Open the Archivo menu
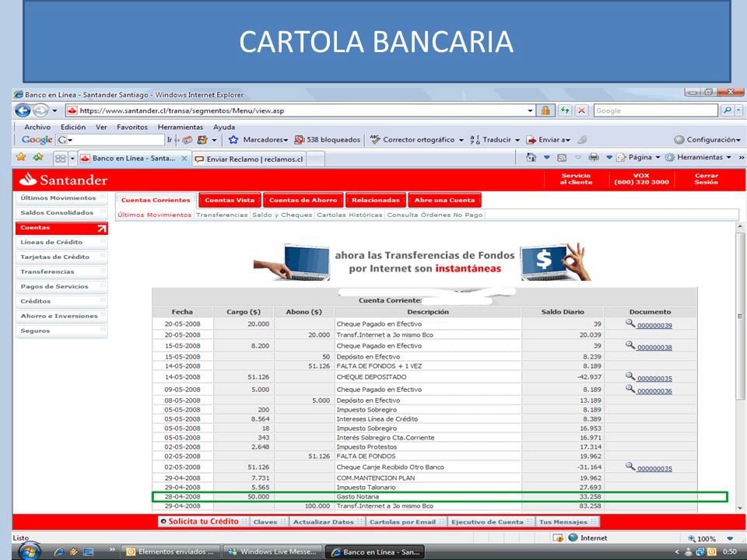This screenshot has height=560, width=747. (37, 127)
